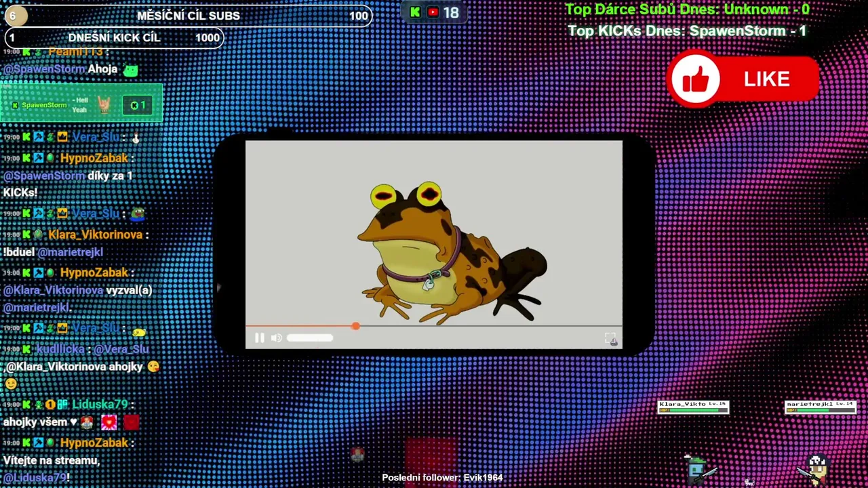Click the viewer count 18

(451, 12)
